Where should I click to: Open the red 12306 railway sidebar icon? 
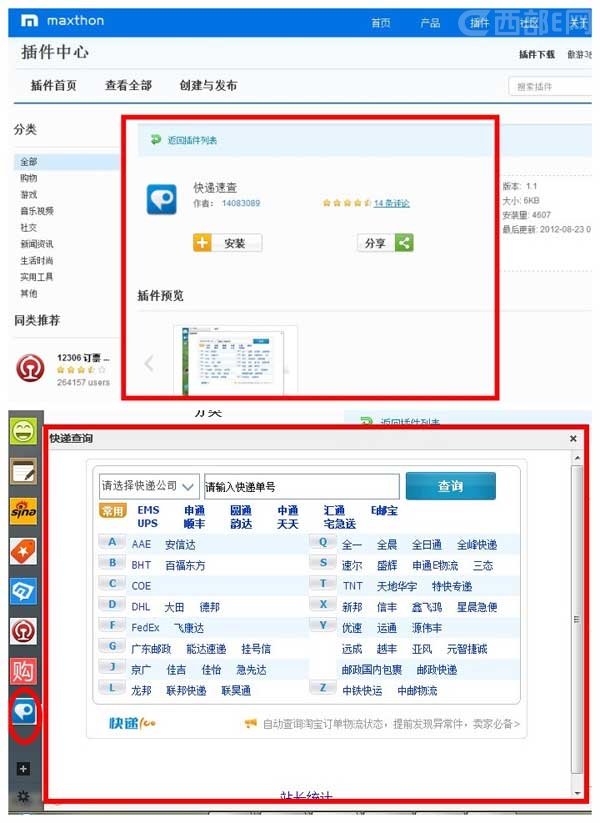coord(24,631)
